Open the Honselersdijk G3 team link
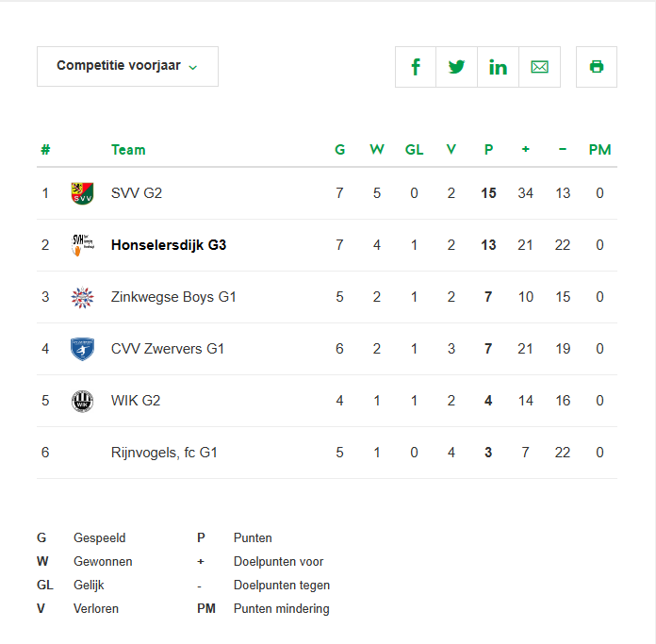The width and height of the screenshot is (656, 644). (x=169, y=245)
